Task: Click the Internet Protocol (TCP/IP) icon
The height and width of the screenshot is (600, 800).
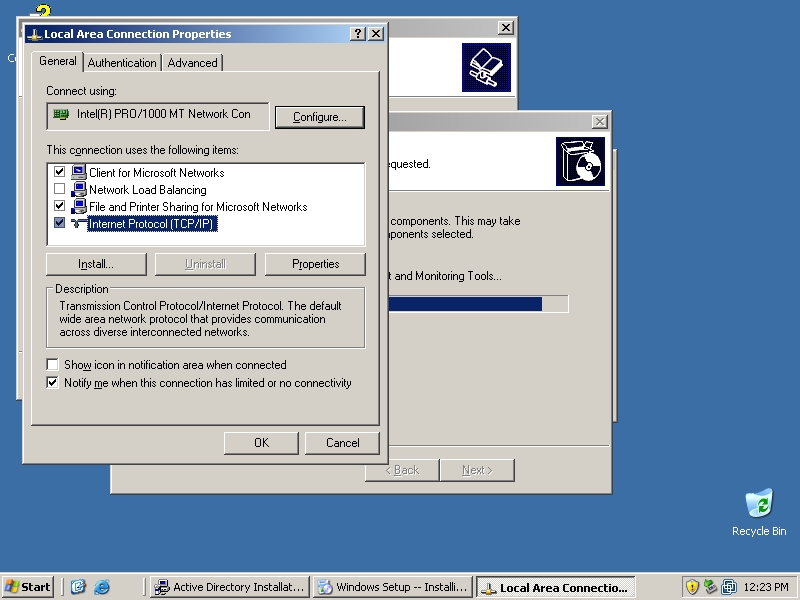Action: coord(79,223)
